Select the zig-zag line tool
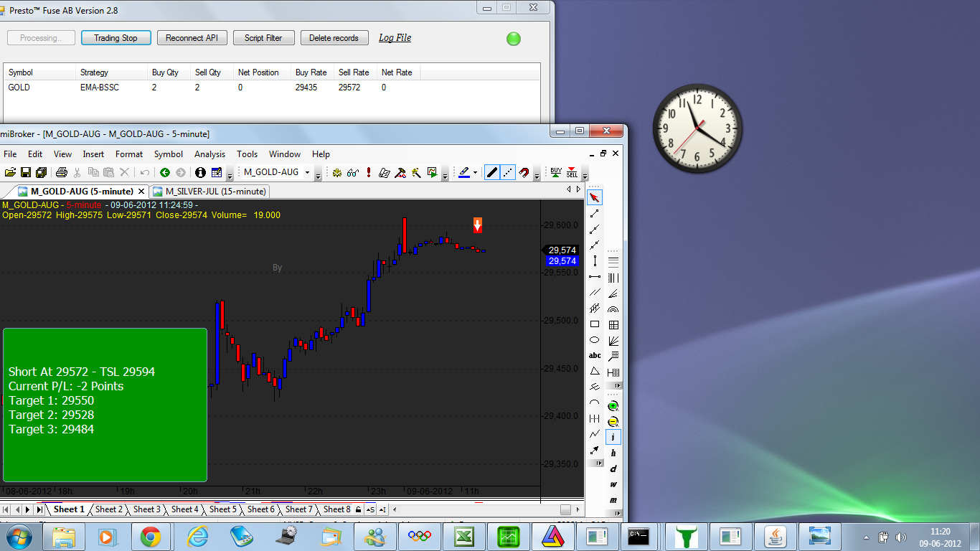Viewport: 980px width, 551px height. click(x=595, y=434)
